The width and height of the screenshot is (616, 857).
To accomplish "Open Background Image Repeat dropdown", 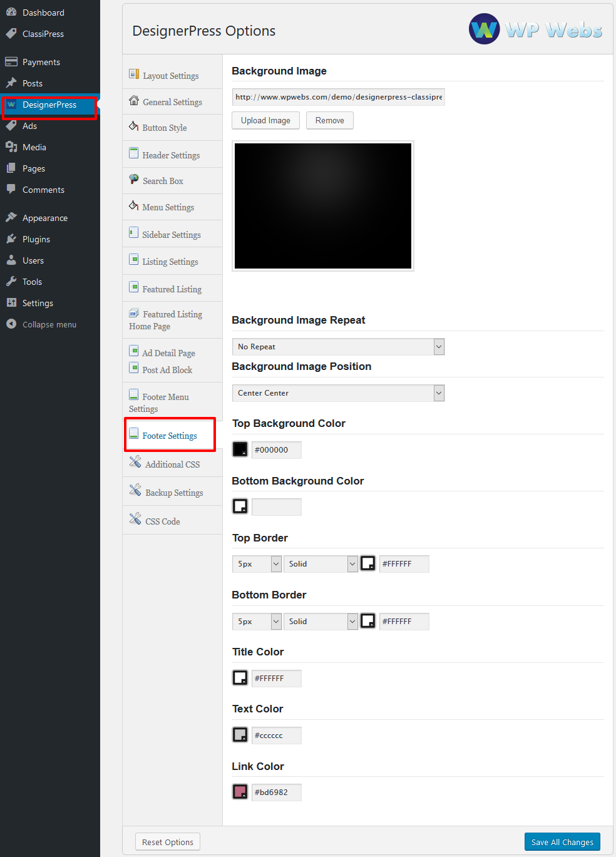I will click(338, 347).
